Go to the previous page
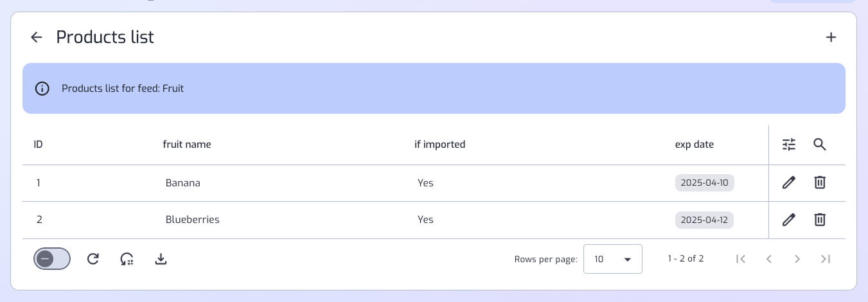Screen dimensions: 868x302 point(769,259)
